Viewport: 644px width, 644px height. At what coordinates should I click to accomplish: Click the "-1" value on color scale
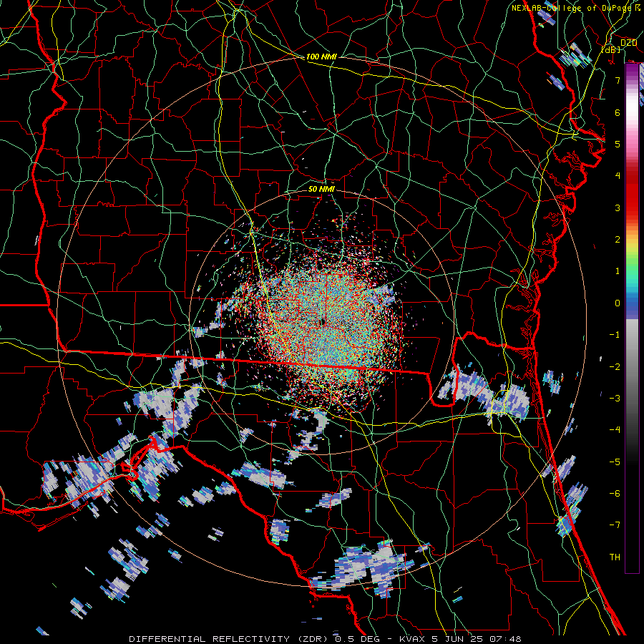coord(615,334)
